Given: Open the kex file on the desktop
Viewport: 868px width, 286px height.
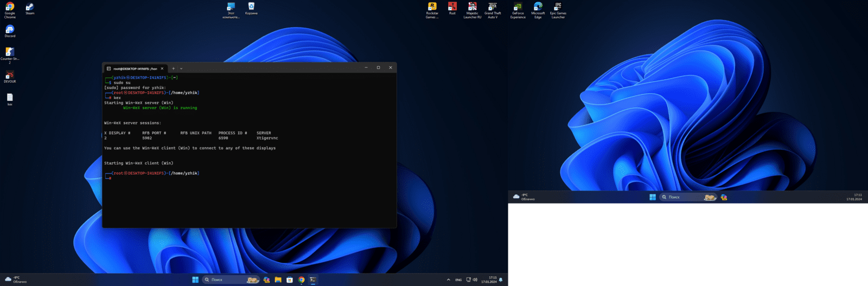Looking at the screenshot, I should (x=10, y=98).
